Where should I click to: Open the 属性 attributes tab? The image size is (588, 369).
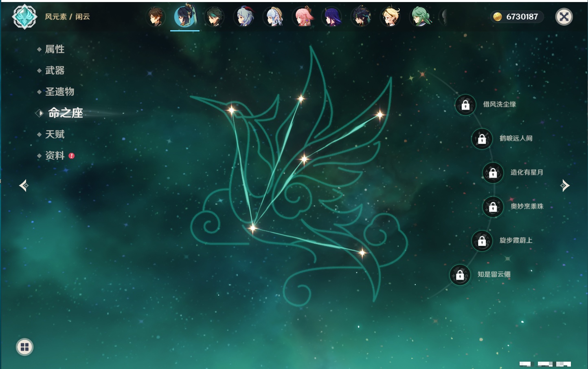55,49
